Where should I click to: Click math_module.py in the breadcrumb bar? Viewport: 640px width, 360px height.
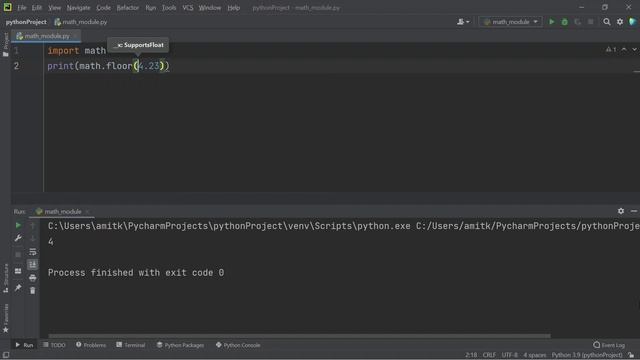coord(81,22)
